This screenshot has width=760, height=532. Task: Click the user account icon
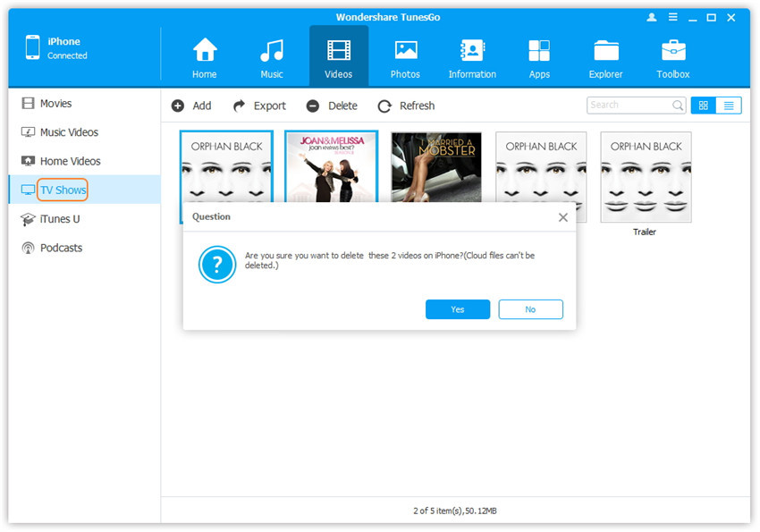tap(650, 18)
